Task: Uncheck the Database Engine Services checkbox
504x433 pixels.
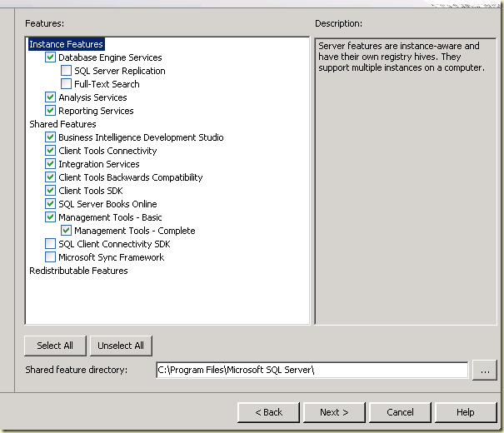Action: (50, 57)
